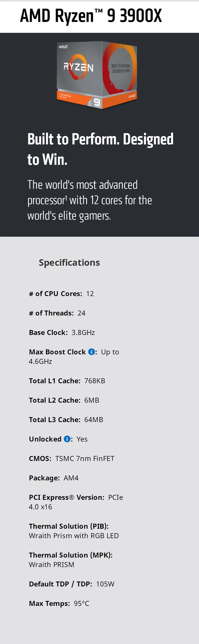
Task: Click the Ryzen 9 box product image
Action: (97, 75)
